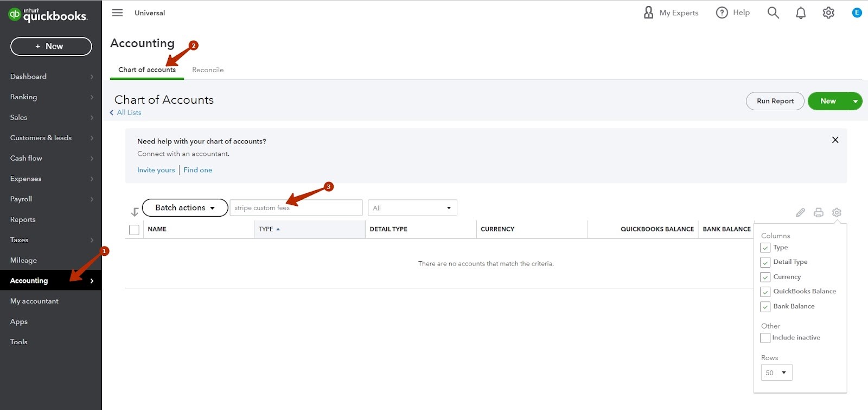Sort by BANK BALANCE column header
The width and height of the screenshot is (868, 410).
point(727,229)
